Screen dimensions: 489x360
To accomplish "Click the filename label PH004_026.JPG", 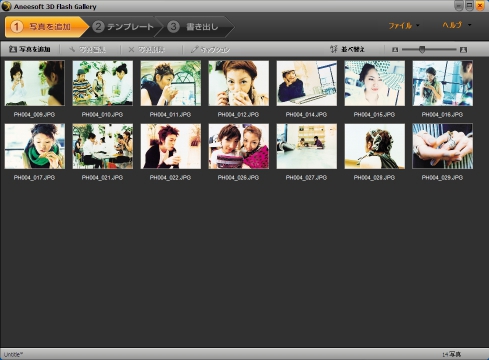I will [x=238, y=178].
